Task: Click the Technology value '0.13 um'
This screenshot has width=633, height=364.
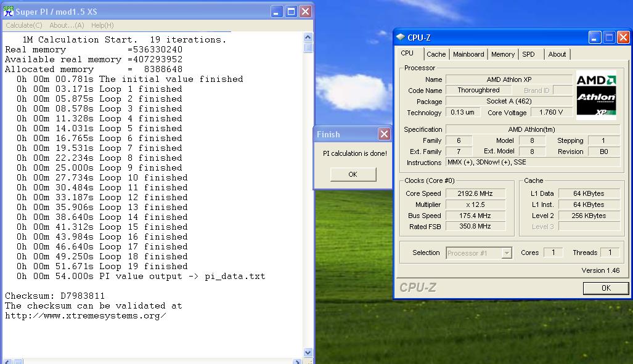Action: pos(463,112)
